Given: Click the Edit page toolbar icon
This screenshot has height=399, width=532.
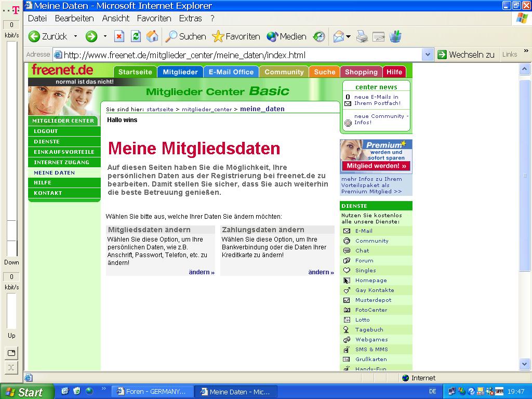Looking at the screenshot, I should click(x=378, y=36).
